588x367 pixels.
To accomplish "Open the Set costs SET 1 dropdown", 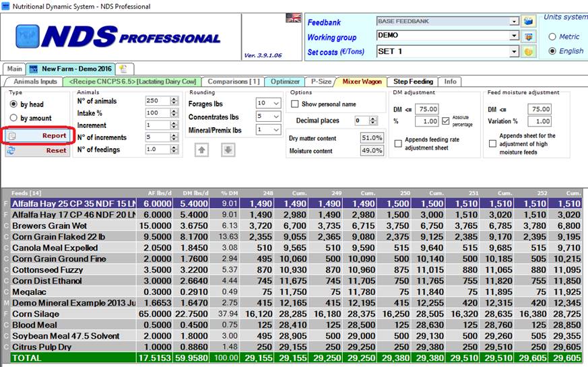I will pyautogui.click(x=515, y=51).
